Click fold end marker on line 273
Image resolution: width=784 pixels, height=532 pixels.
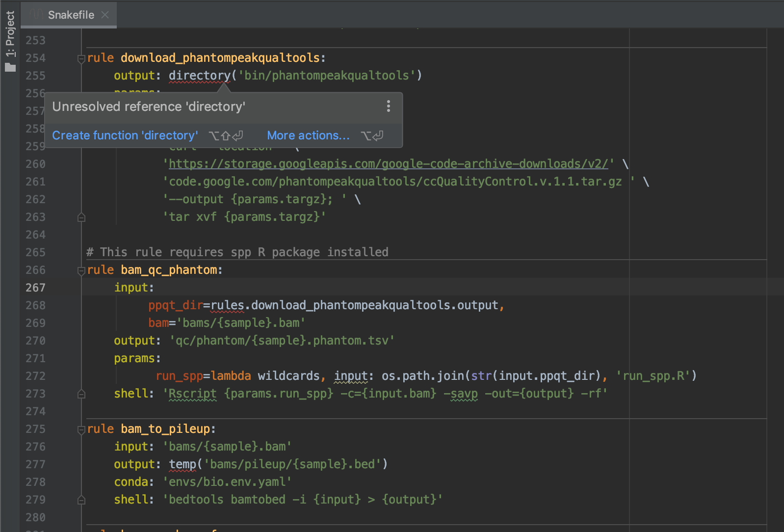click(81, 394)
